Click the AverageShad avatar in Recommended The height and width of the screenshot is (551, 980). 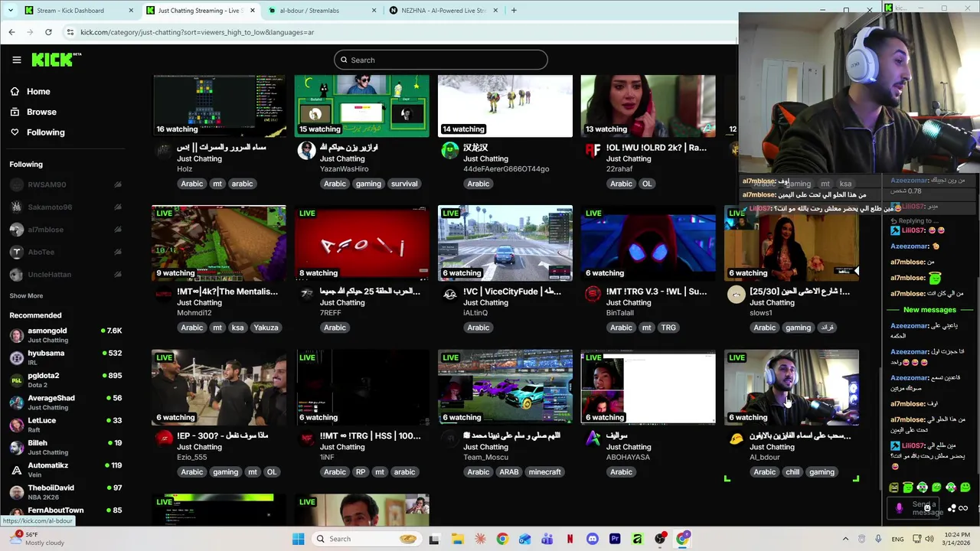pyautogui.click(x=16, y=403)
